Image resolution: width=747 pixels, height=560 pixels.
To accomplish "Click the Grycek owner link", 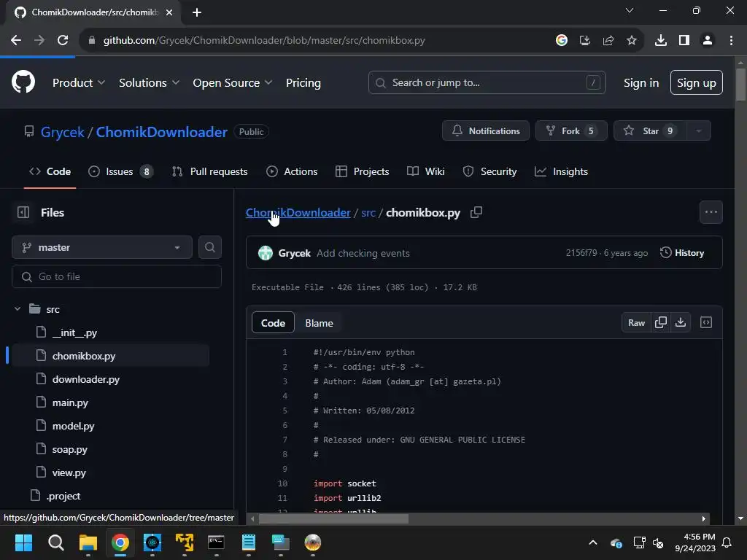I will (x=63, y=132).
